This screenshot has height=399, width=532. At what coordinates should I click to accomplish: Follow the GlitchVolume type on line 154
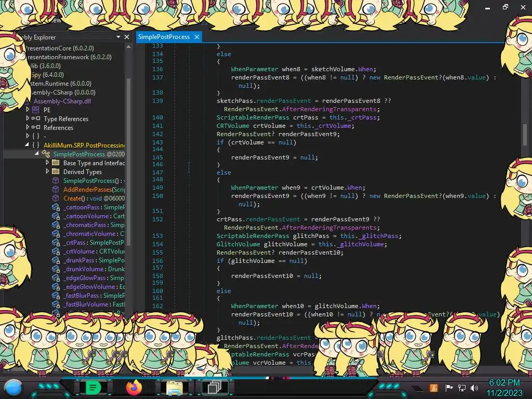click(x=238, y=244)
